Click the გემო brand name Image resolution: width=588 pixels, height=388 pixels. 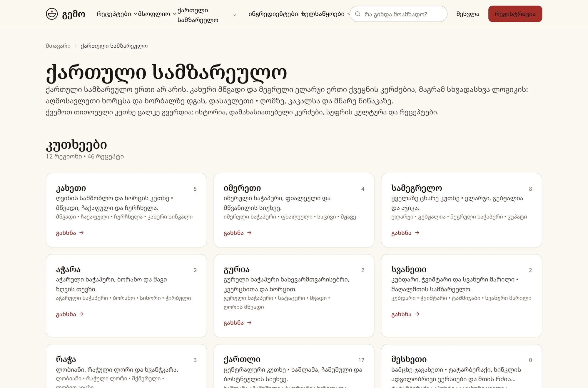[x=74, y=14]
